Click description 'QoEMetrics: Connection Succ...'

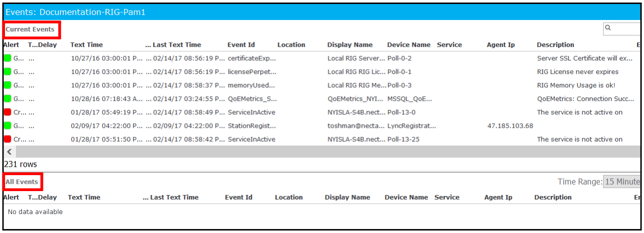(586, 99)
